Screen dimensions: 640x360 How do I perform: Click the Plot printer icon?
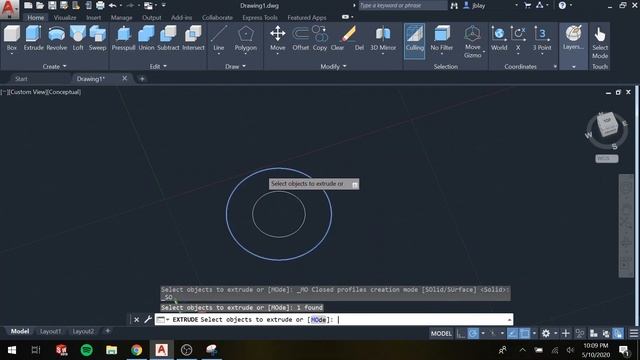(100, 5)
